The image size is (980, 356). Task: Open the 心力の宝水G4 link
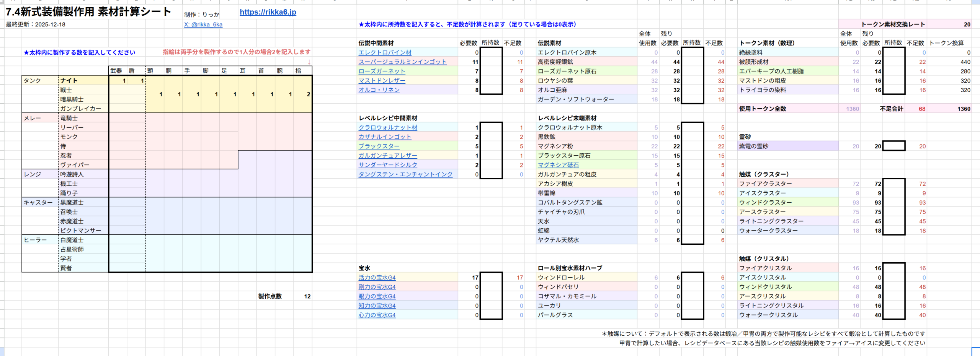(x=377, y=315)
